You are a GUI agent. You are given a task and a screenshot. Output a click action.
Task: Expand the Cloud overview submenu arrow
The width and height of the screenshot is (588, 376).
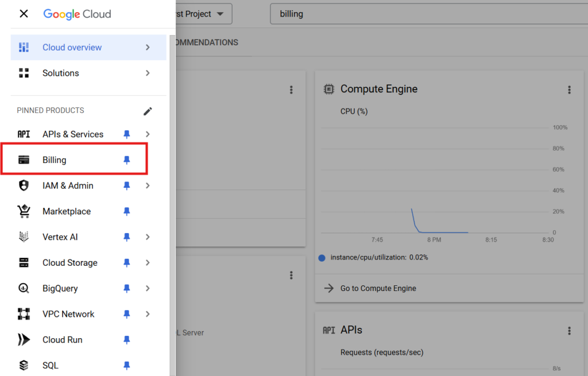(x=148, y=47)
